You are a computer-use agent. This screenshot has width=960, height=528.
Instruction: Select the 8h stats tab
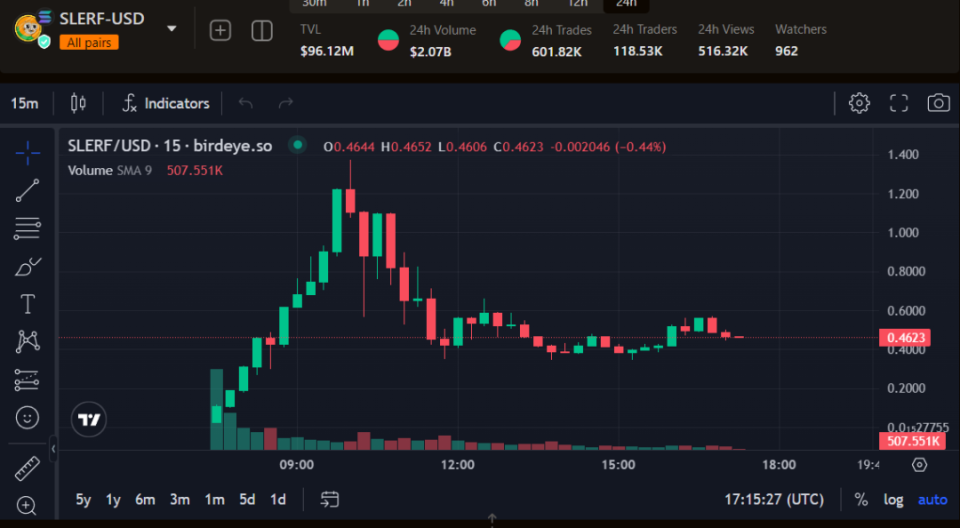[531, 4]
